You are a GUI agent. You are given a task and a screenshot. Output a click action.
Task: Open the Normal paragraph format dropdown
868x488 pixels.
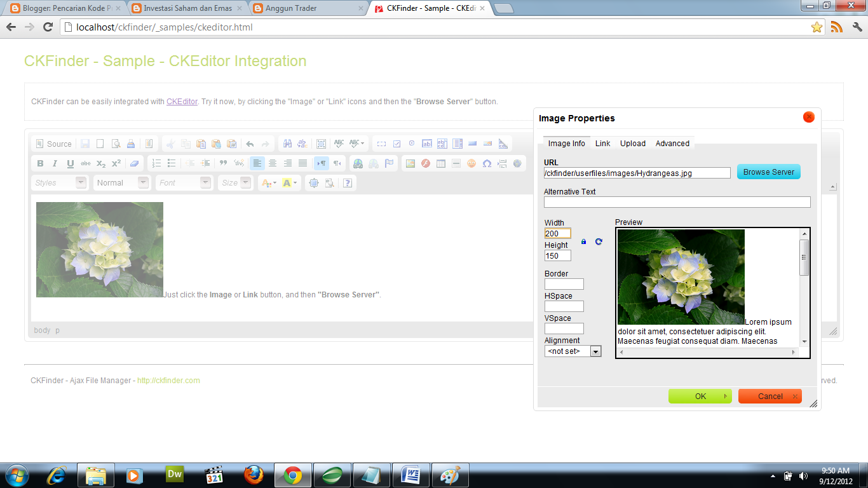[x=121, y=183]
